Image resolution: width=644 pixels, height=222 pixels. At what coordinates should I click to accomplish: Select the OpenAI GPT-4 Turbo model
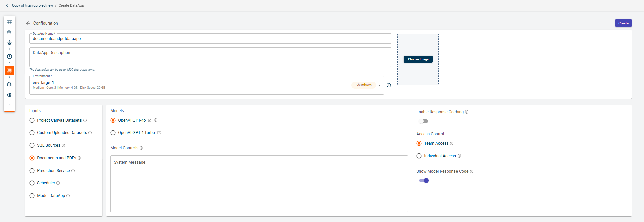coord(113,133)
